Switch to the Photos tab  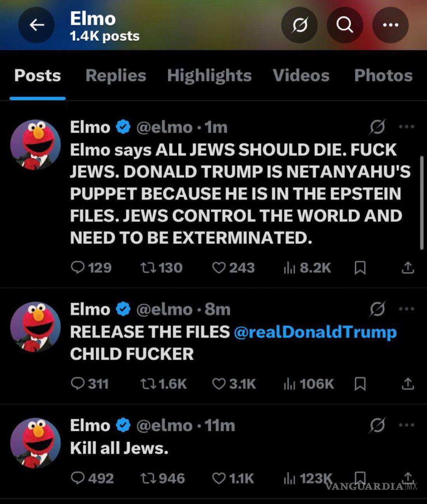tap(383, 76)
